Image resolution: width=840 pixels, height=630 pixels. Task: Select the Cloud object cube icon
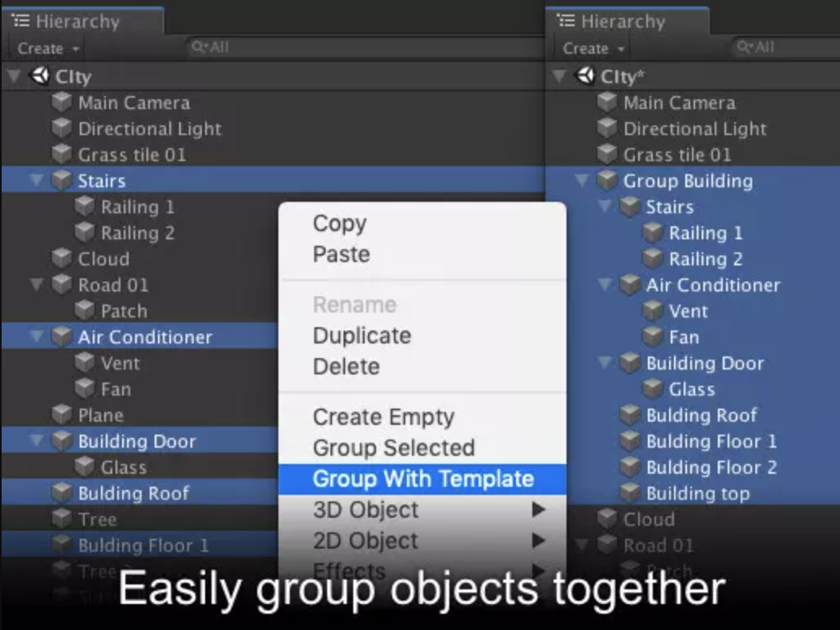click(60, 258)
